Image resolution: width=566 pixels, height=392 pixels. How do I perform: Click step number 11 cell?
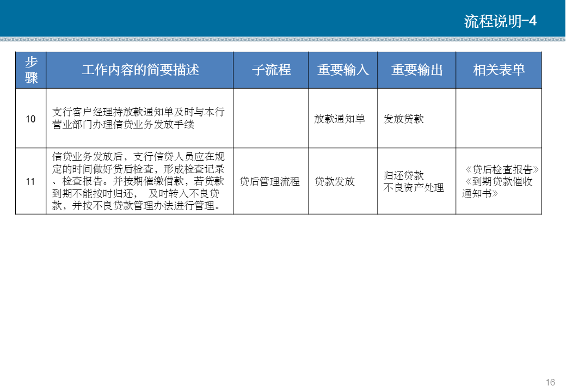pos(30,181)
